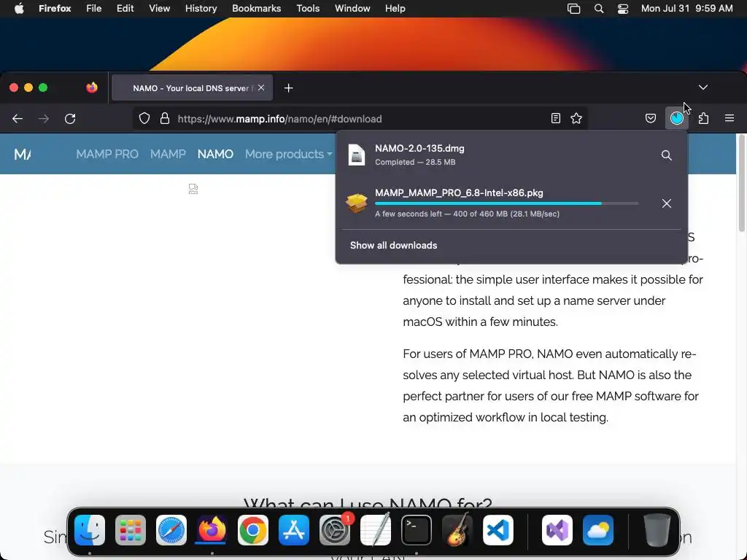
Task: Click the MAMP logo in the site header
Action: click(x=23, y=155)
